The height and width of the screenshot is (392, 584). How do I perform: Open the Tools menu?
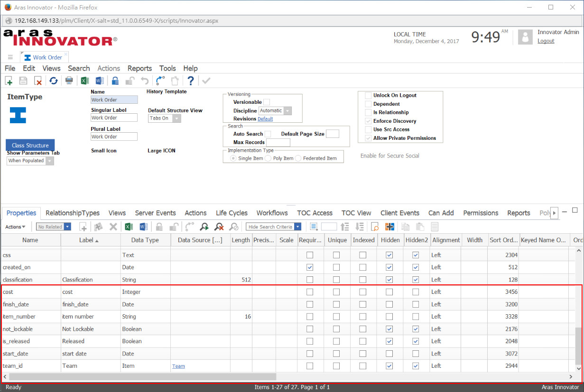click(x=167, y=68)
